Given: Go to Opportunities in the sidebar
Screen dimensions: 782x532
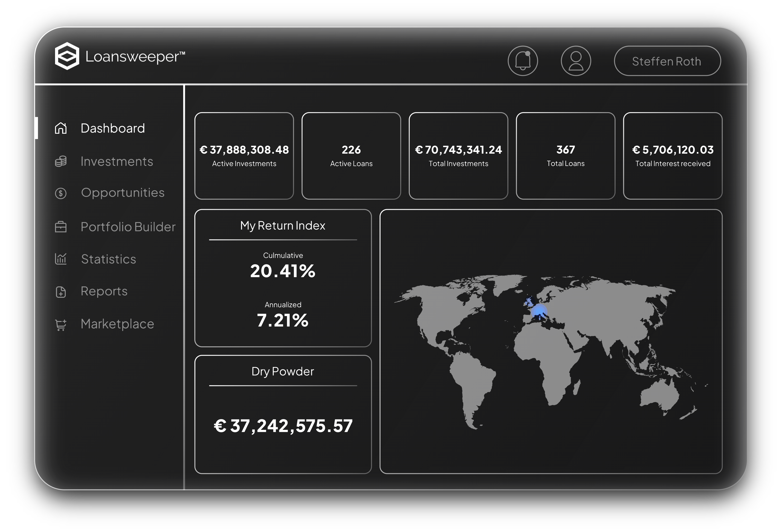Looking at the screenshot, I should (x=123, y=193).
